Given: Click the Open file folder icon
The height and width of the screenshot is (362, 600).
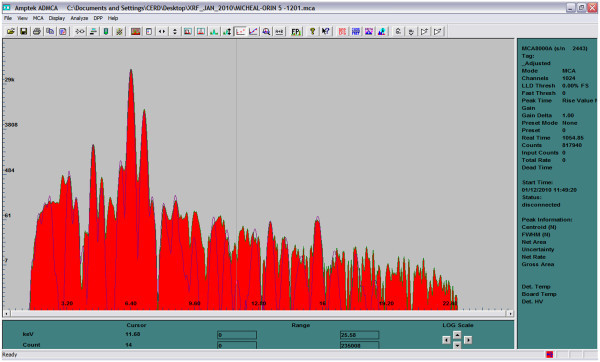Looking at the screenshot, I should [x=11, y=31].
